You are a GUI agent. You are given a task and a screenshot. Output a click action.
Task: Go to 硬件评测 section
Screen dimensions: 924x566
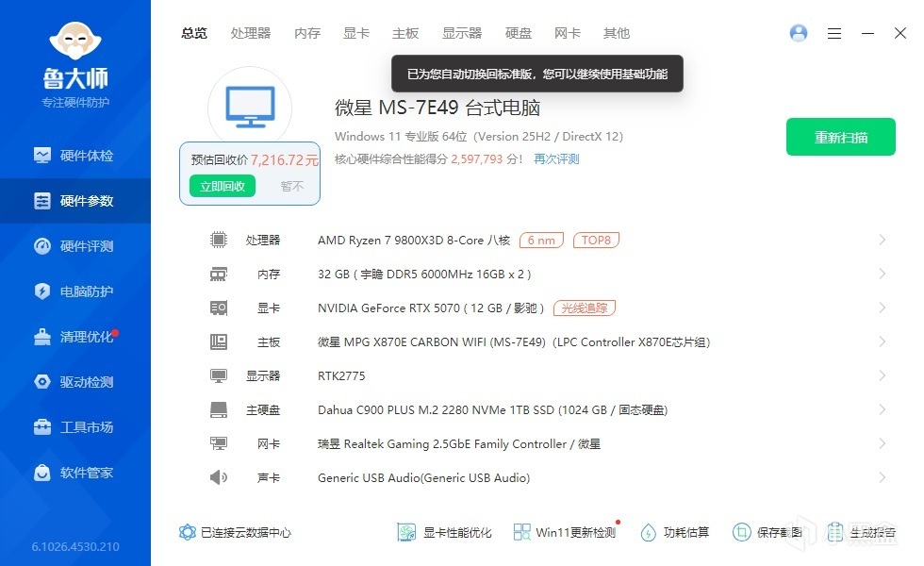pos(74,246)
